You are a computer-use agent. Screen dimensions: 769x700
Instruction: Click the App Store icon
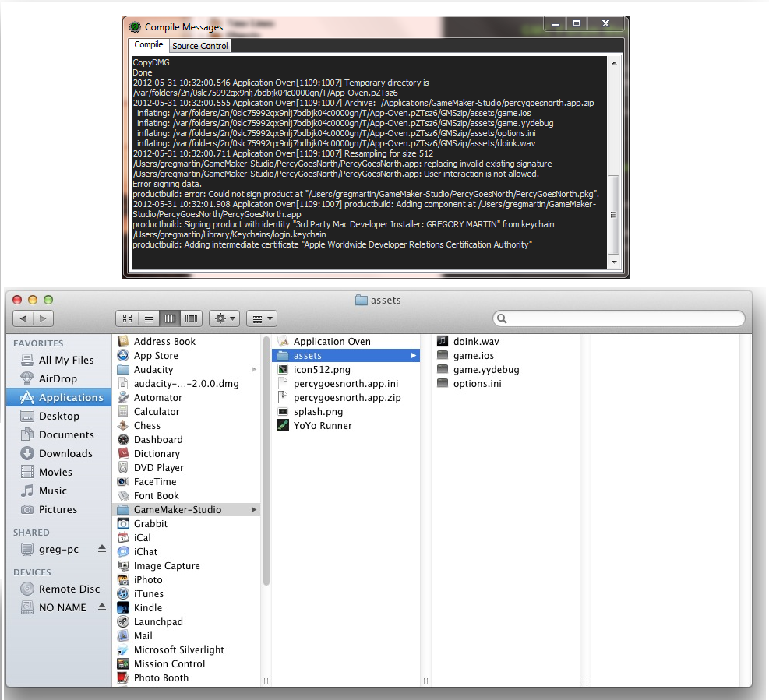[x=124, y=355]
